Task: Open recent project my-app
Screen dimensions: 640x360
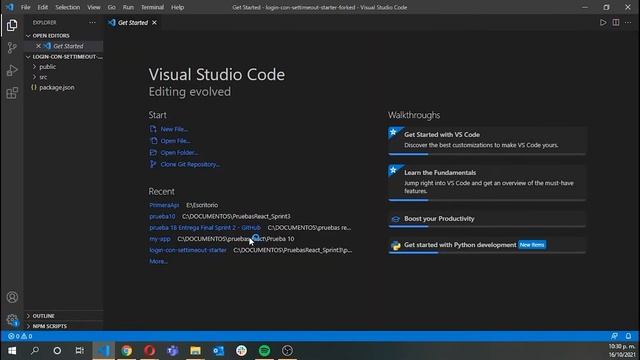Action: point(160,239)
